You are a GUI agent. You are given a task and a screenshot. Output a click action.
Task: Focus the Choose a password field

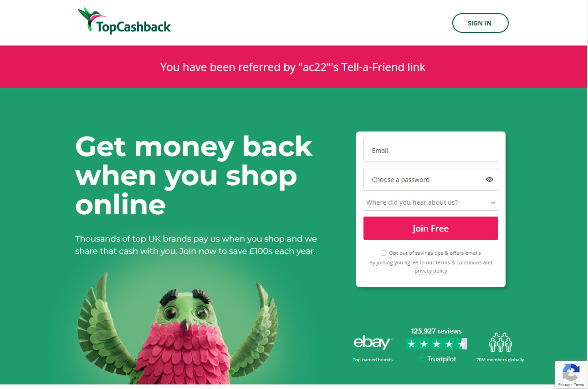[431, 179]
